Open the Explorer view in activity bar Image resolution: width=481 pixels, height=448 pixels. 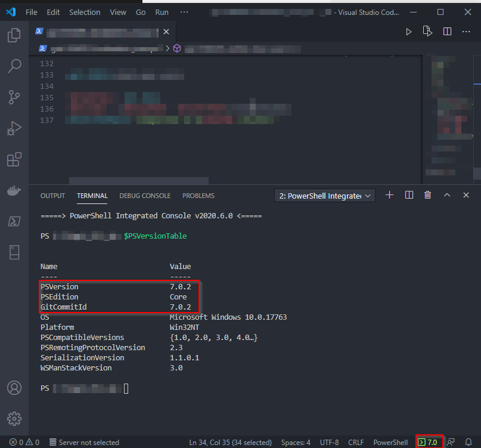14,35
